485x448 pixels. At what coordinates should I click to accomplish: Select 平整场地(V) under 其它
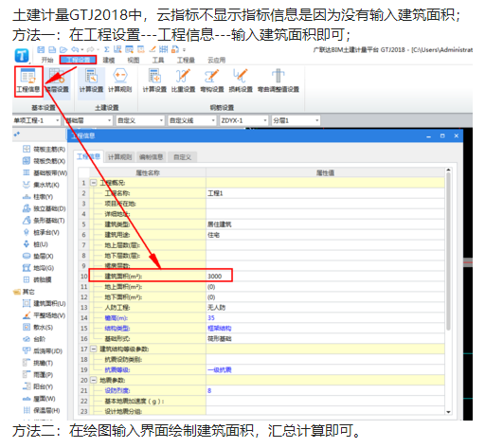[44, 315]
